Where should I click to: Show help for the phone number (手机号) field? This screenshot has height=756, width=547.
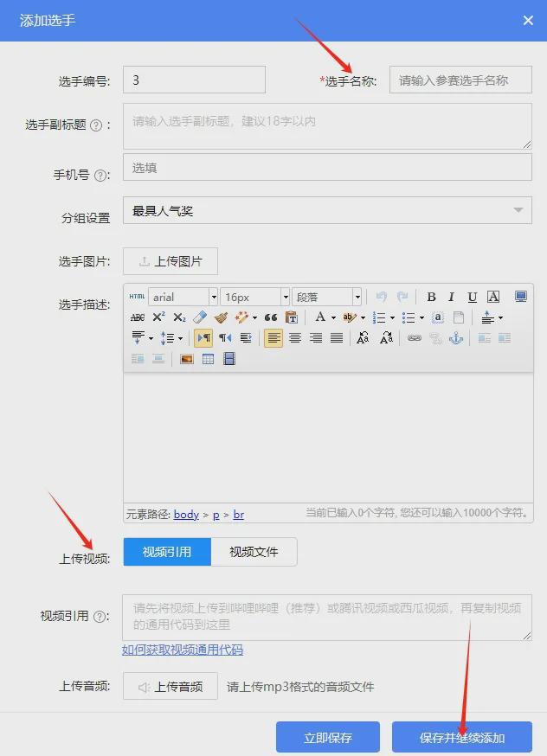click(100, 176)
